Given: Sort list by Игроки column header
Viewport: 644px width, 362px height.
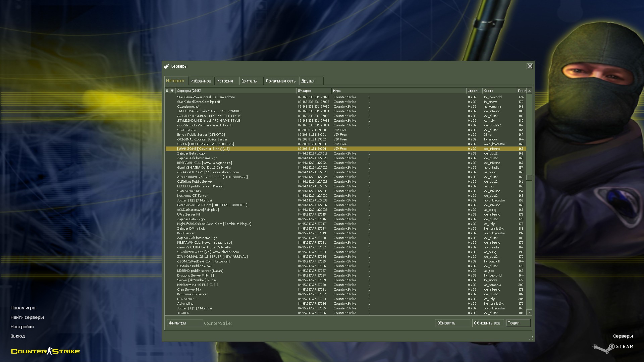Looking at the screenshot, I should 474,91.
